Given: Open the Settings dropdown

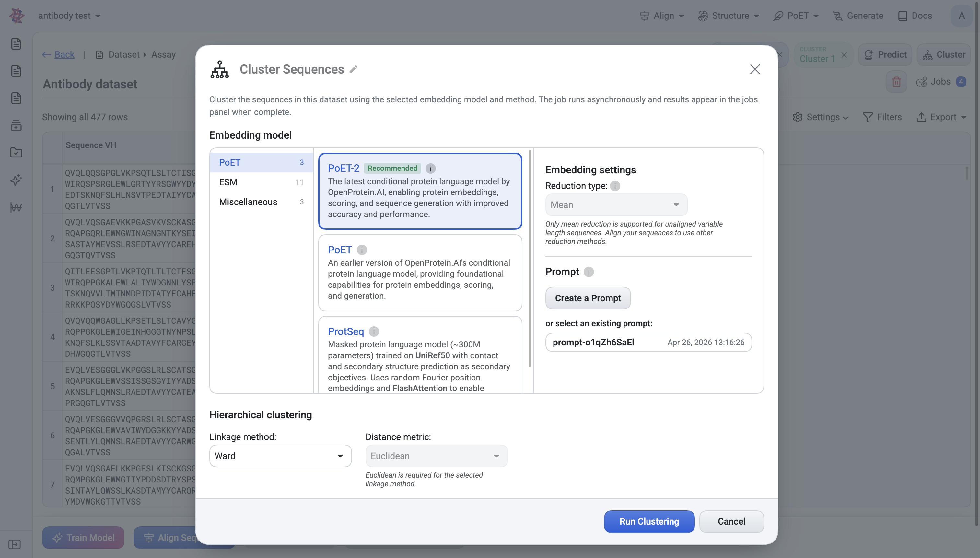Looking at the screenshot, I should (x=820, y=117).
